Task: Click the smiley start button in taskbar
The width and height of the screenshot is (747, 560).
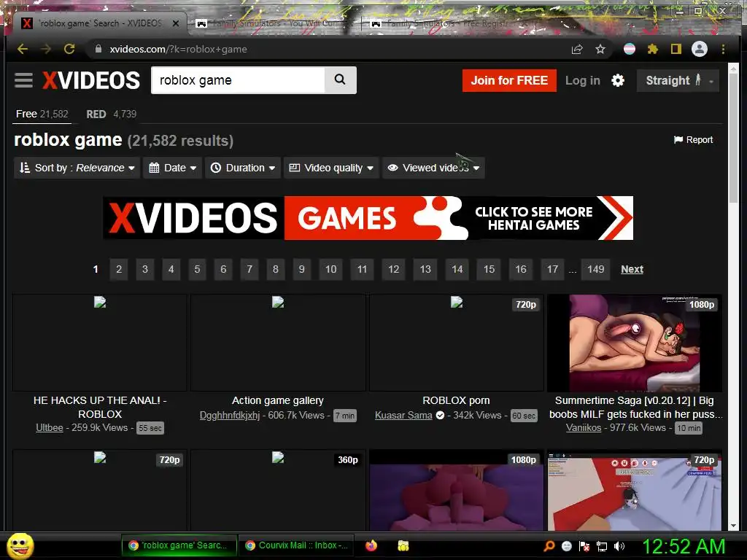Action: click(x=20, y=545)
